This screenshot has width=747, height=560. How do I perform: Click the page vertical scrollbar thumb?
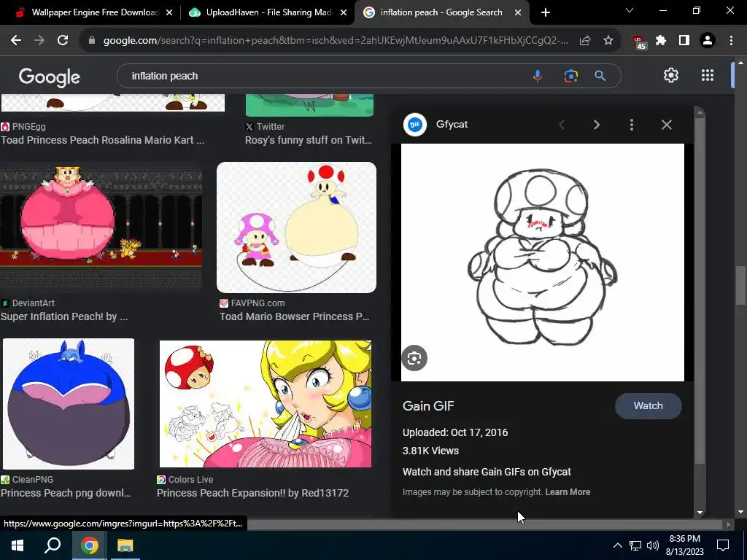(740, 286)
